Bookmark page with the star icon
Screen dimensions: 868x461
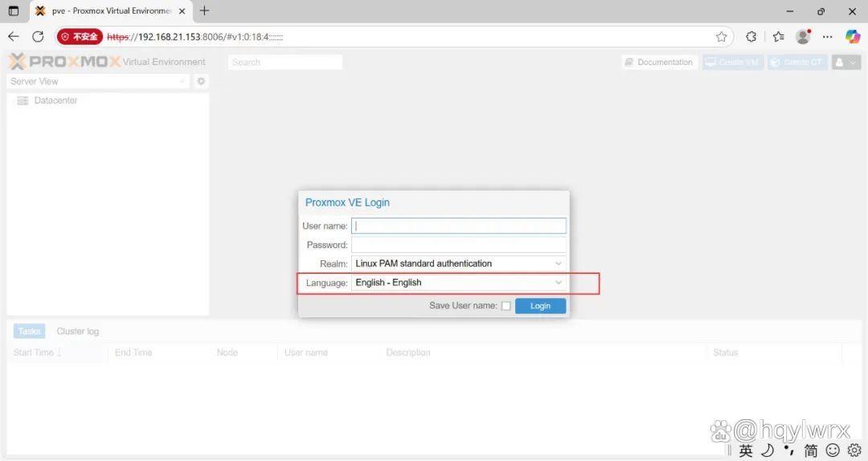coord(721,36)
